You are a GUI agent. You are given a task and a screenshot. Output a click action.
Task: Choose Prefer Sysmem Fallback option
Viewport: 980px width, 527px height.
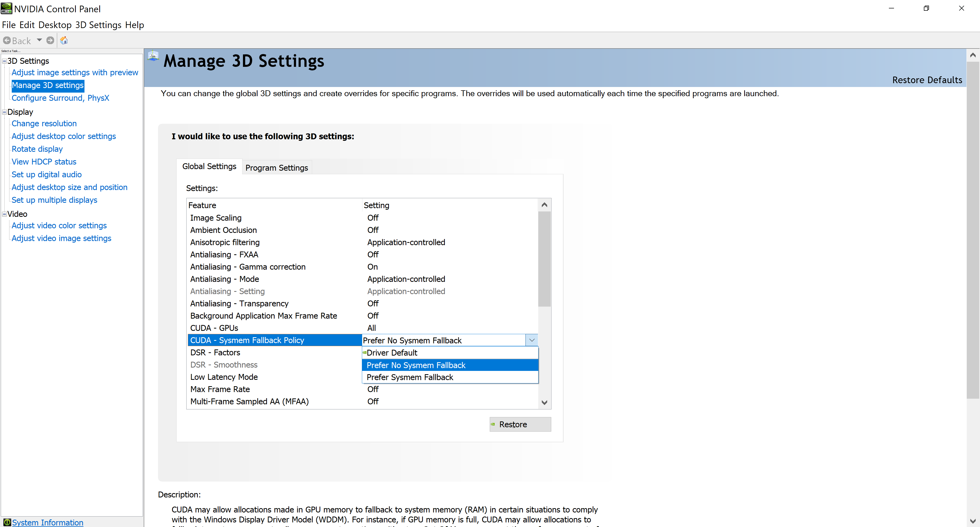pos(450,377)
